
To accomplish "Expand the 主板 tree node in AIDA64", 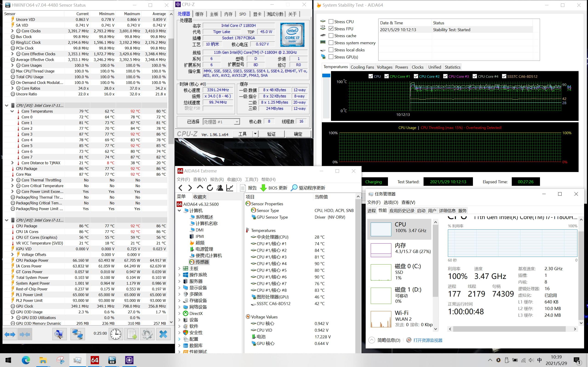I will click(x=179, y=268).
